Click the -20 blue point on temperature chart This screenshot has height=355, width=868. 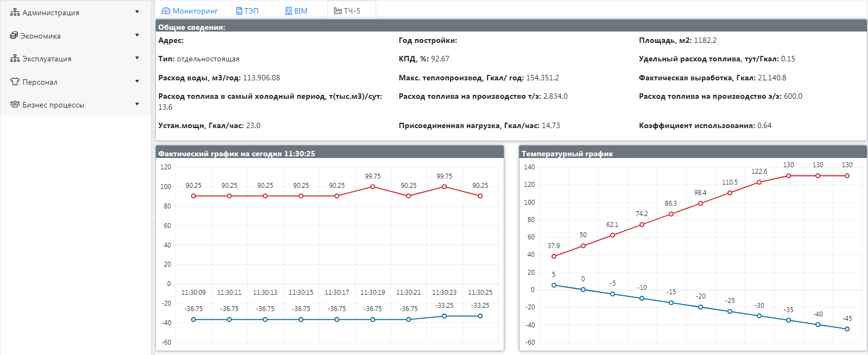[x=700, y=307]
